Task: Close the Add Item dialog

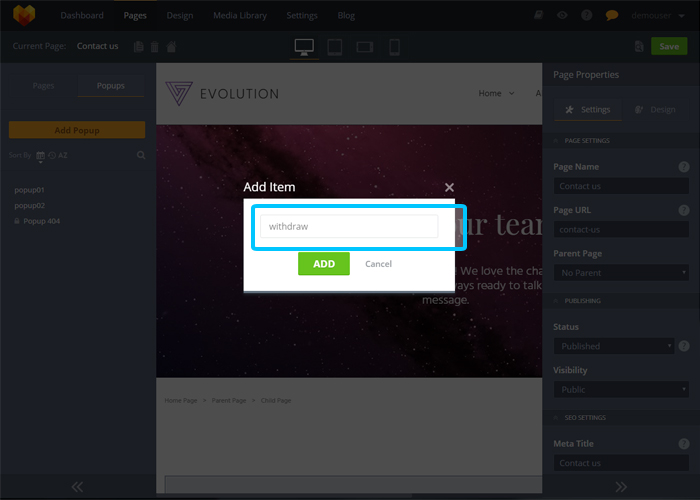Action: point(449,188)
